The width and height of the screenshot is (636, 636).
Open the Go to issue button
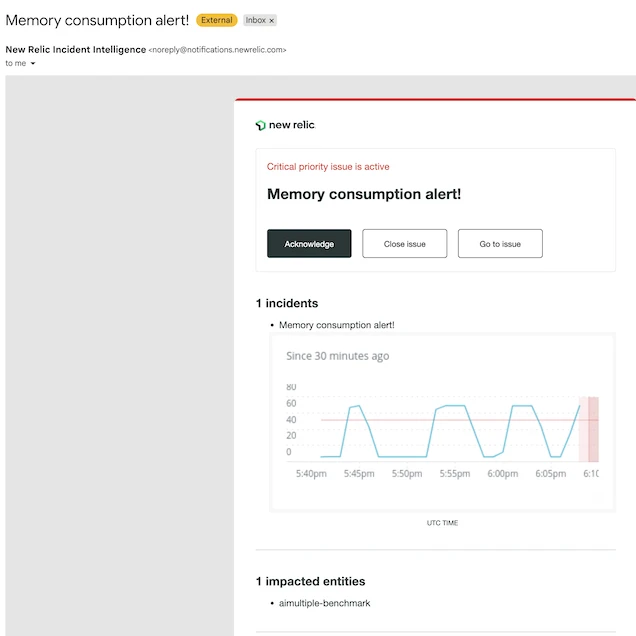click(500, 243)
